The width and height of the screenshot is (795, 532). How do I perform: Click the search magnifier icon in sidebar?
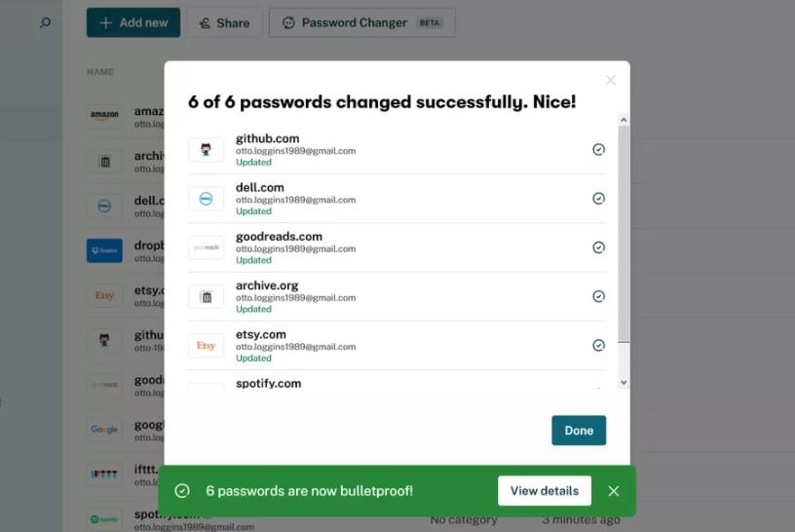click(45, 22)
